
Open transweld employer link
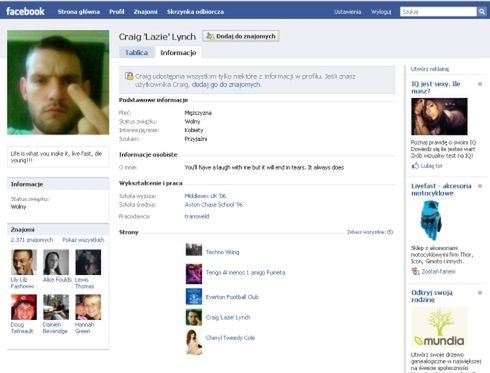point(197,216)
